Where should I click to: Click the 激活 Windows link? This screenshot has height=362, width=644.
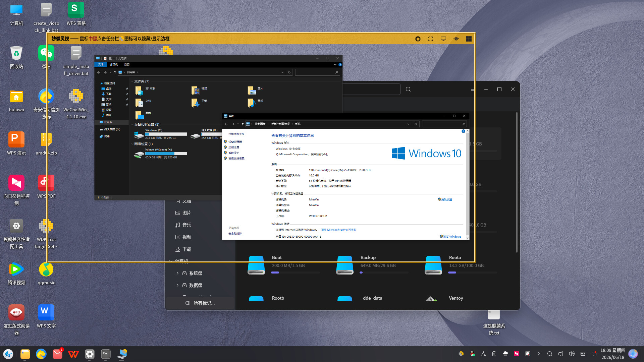click(x=450, y=236)
